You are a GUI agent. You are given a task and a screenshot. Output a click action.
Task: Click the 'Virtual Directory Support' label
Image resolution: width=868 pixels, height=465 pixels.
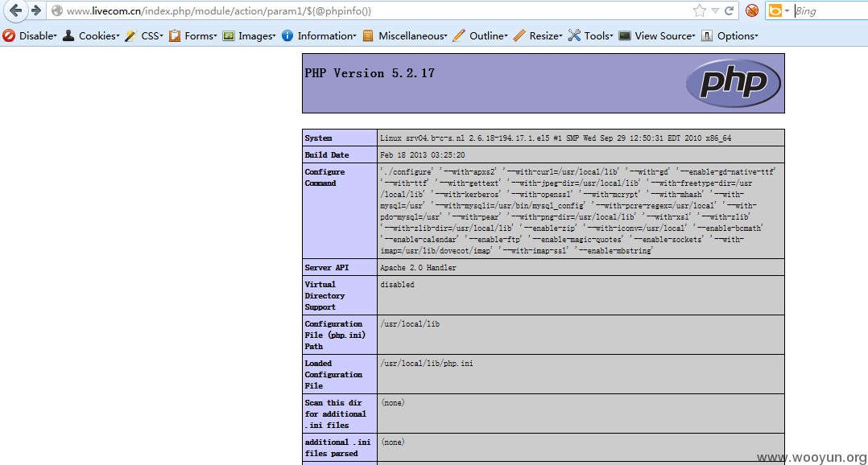(324, 296)
